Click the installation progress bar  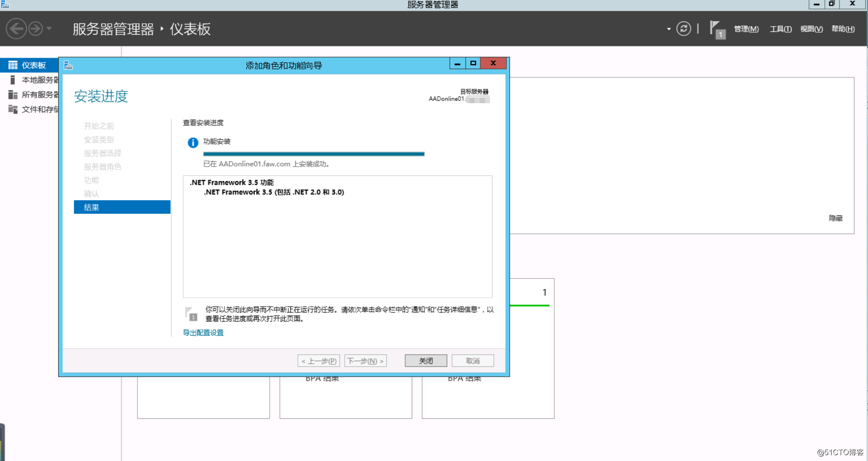click(x=314, y=154)
